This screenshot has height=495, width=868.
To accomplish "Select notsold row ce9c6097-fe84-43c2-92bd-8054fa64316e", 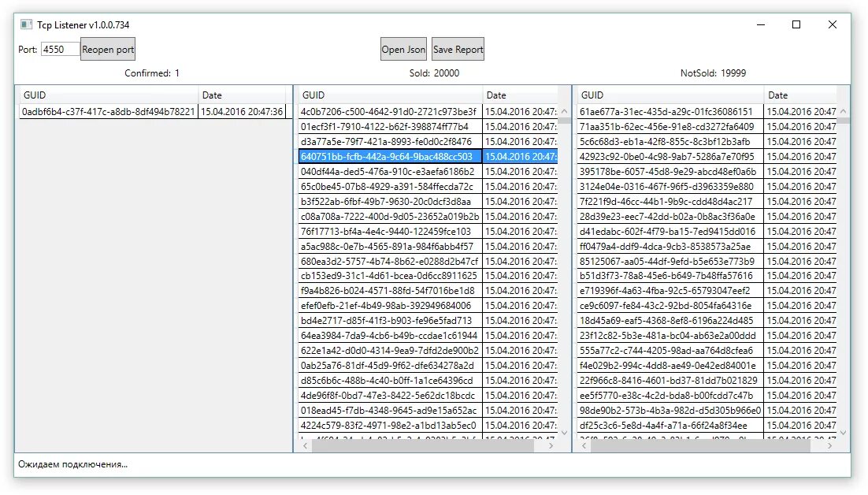I will point(707,305).
